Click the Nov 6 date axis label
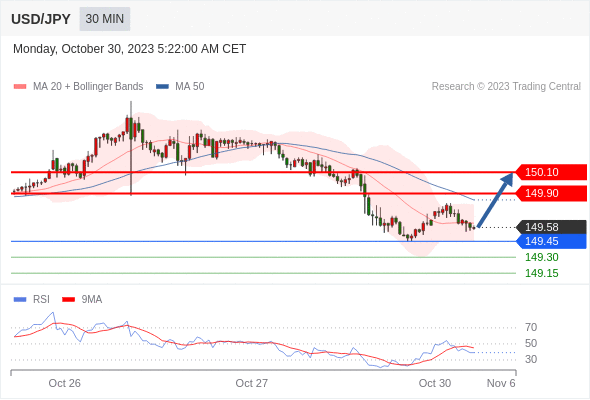The height and width of the screenshot is (400, 590). point(501,383)
